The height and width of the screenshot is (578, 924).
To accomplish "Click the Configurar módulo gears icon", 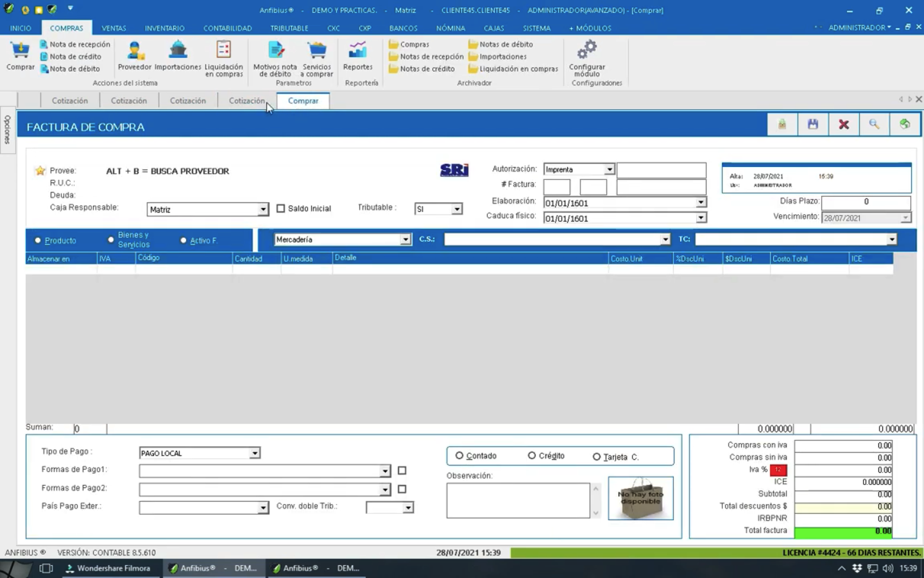I will 586,50.
